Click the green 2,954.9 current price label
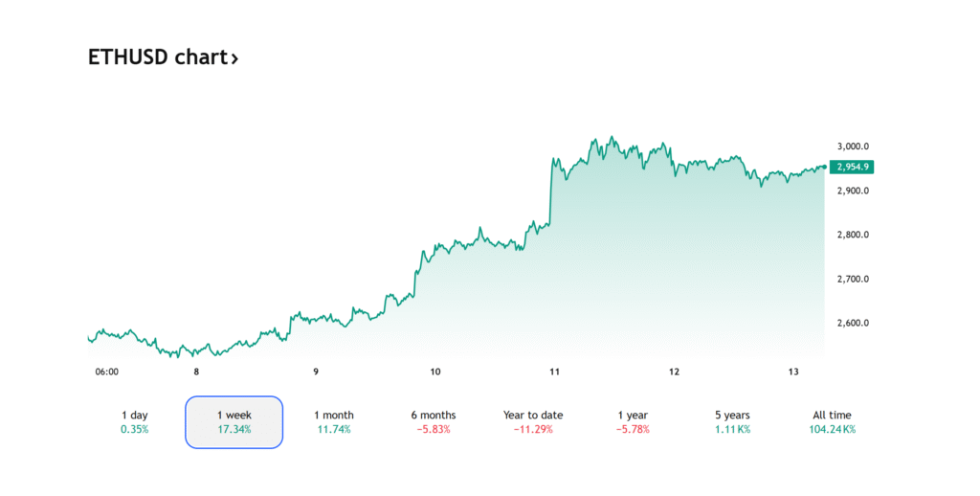 853,168
